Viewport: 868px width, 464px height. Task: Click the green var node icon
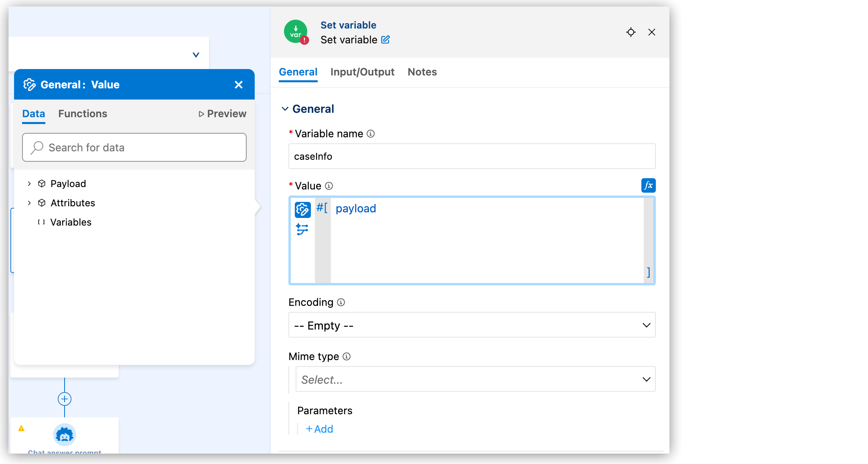pos(296,31)
